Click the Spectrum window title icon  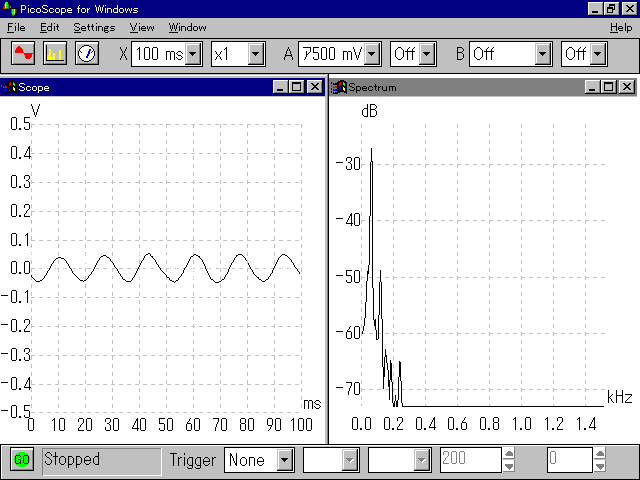(339, 87)
